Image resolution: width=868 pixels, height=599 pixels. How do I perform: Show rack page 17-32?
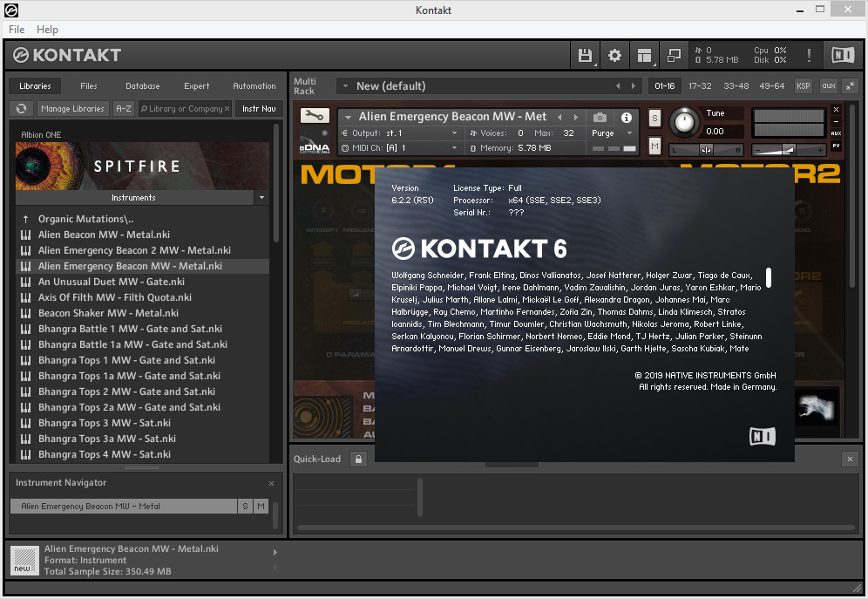[700, 85]
